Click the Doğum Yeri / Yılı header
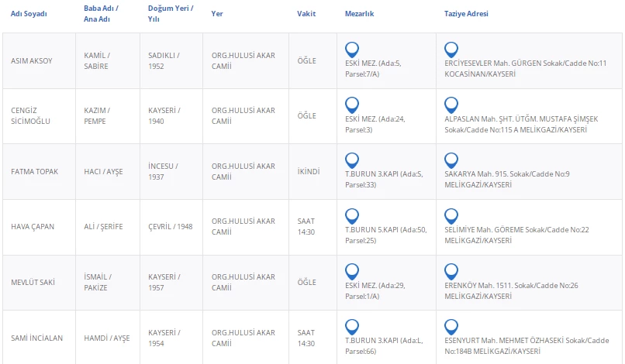Screen dimensions: 625x364 [171, 14]
